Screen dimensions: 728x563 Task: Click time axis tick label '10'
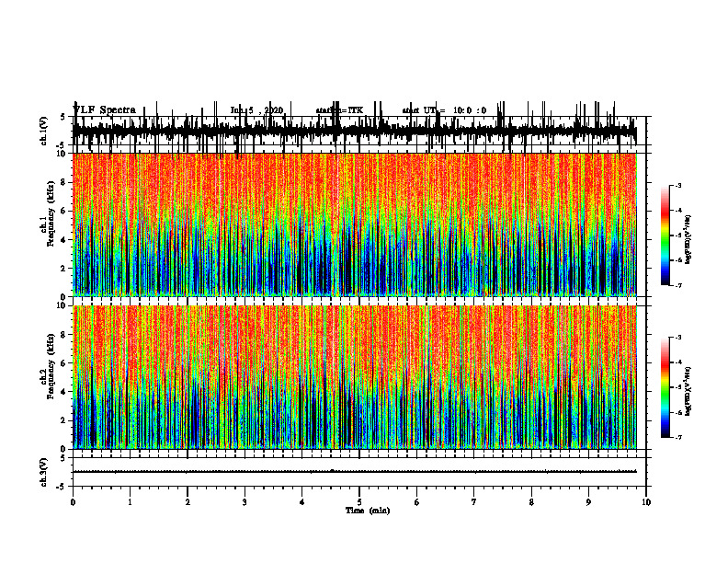646,502
